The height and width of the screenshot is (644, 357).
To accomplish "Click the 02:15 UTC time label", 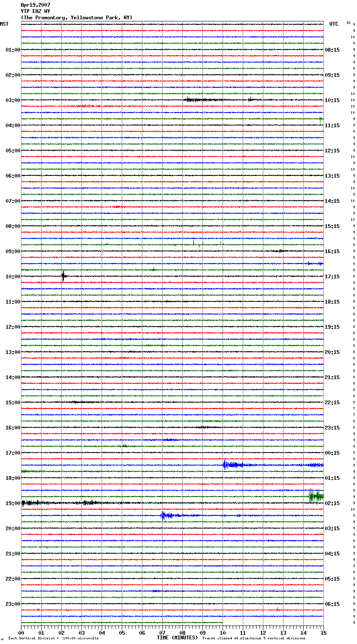I will pyautogui.click(x=332, y=503).
